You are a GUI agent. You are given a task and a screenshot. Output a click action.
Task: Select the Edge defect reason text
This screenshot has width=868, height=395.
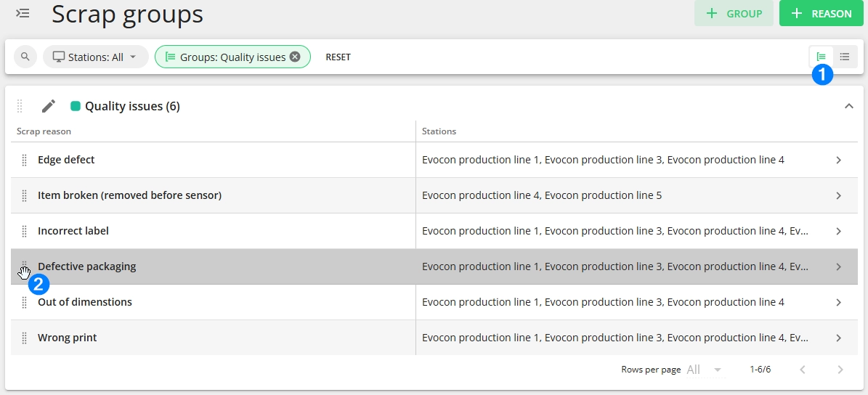pyautogui.click(x=66, y=160)
